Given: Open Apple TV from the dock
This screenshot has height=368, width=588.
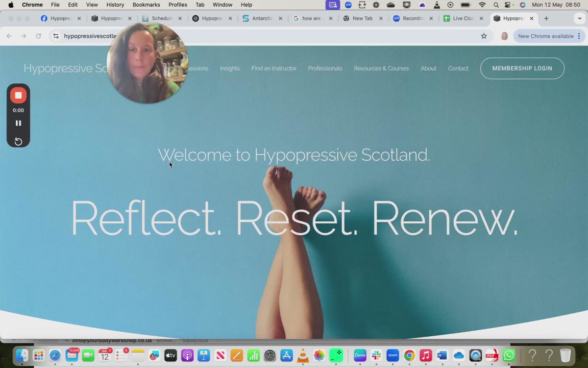Looking at the screenshot, I should pyautogui.click(x=170, y=355).
